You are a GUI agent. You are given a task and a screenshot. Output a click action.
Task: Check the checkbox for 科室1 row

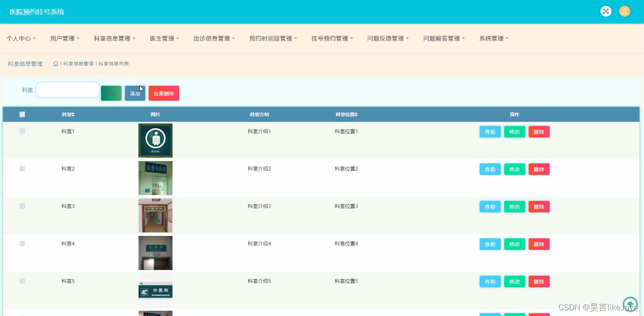pos(22,131)
